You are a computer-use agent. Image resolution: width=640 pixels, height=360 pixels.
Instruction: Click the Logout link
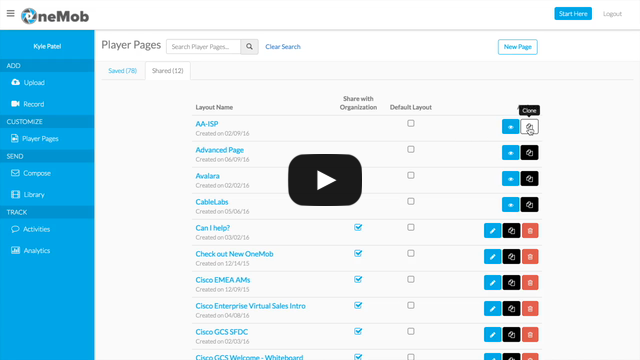click(x=612, y=14)
